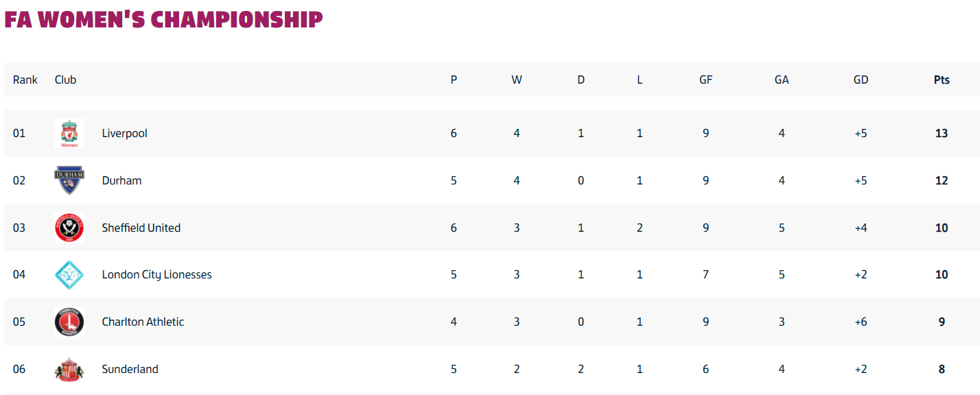Click Liverpool's 13 points value

click(942, 133)
